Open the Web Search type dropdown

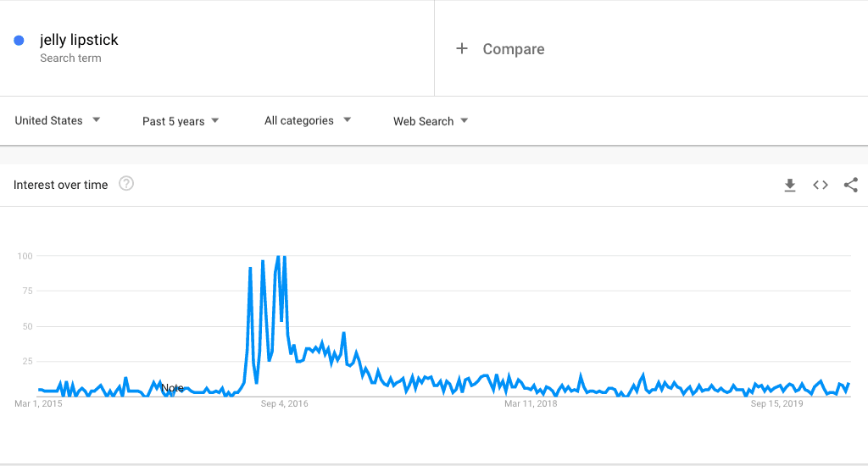pos(431,121)
